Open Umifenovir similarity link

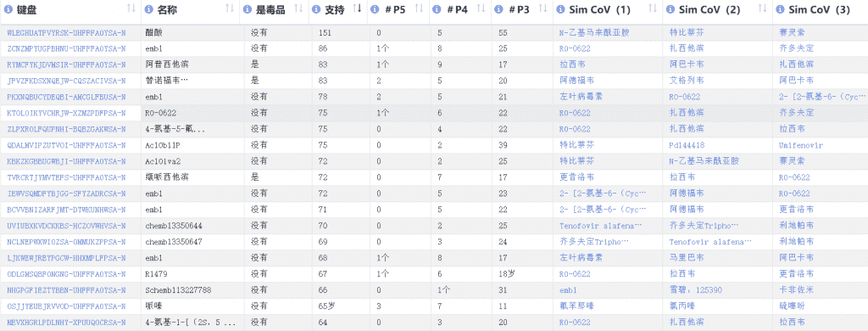click(x=801, y=145)
